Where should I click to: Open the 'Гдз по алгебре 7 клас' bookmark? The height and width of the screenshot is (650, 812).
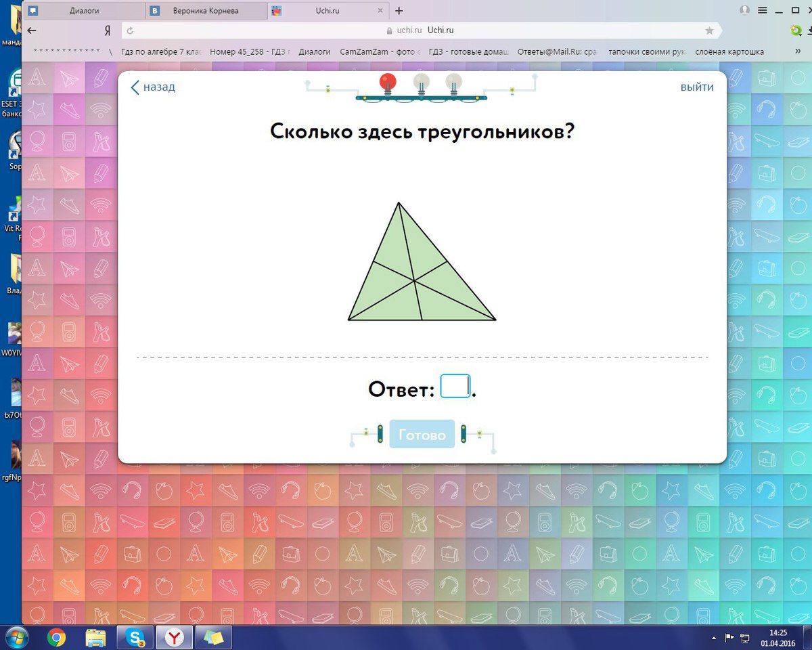(161, 51)
